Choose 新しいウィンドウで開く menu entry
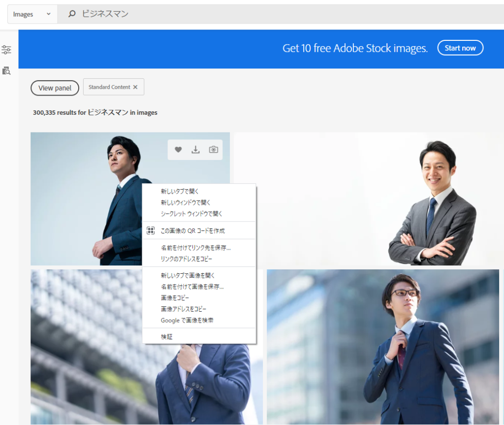The image size is (504, 425). click(x=186, y=202)
